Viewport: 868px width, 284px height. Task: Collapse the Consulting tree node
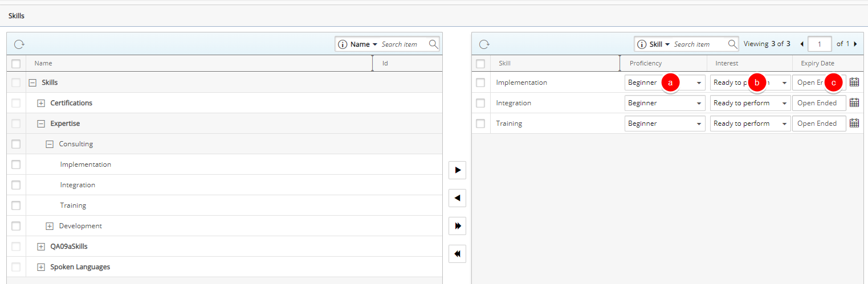50,144
